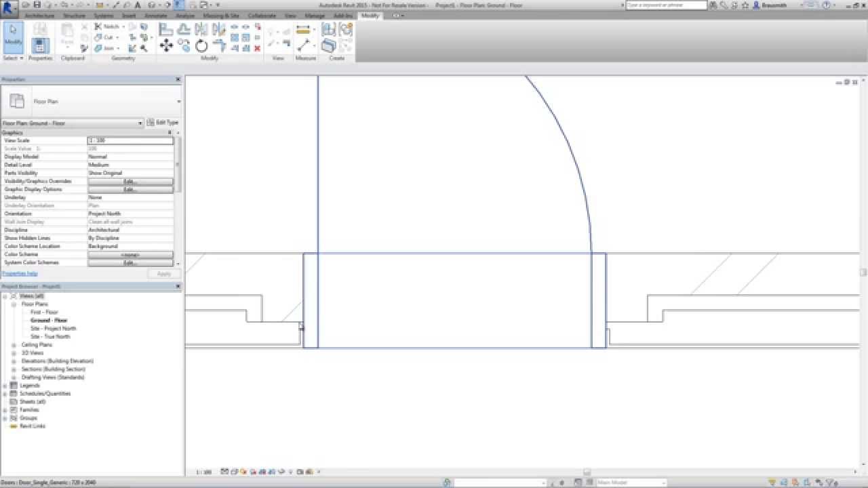Collapse the Floor Plans tree node
868x488 pixels.
14,304
